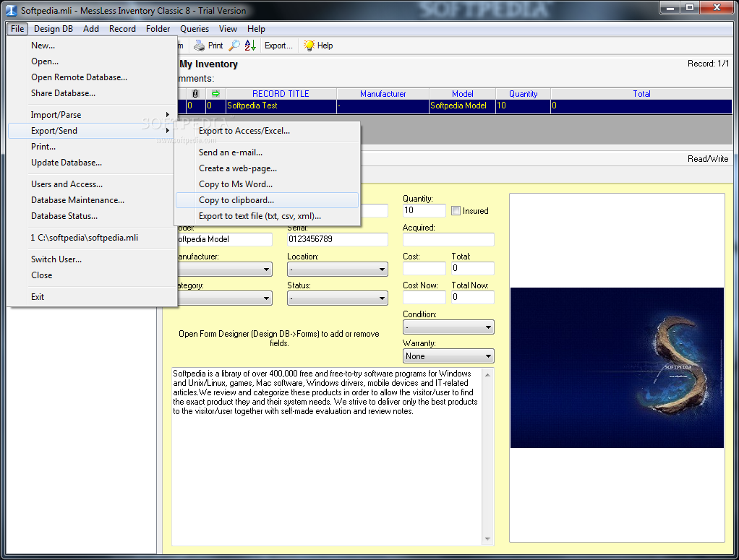Click Exit in File menu

[x=92, y=297]
